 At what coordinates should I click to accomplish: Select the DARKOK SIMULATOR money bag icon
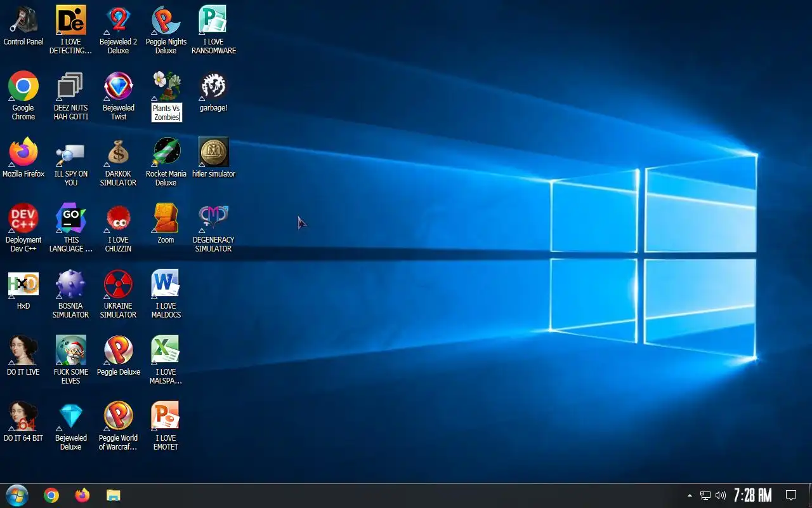point(119,152)
